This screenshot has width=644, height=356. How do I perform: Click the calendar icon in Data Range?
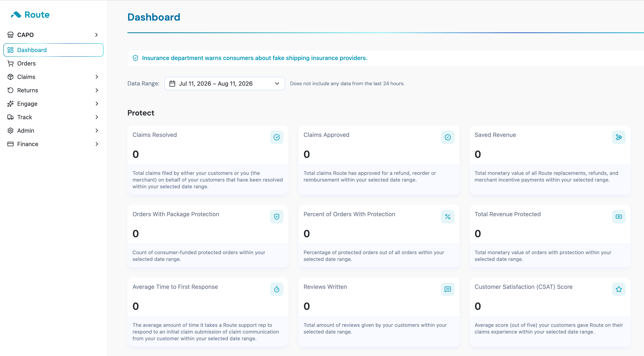[x=172, y=84]
